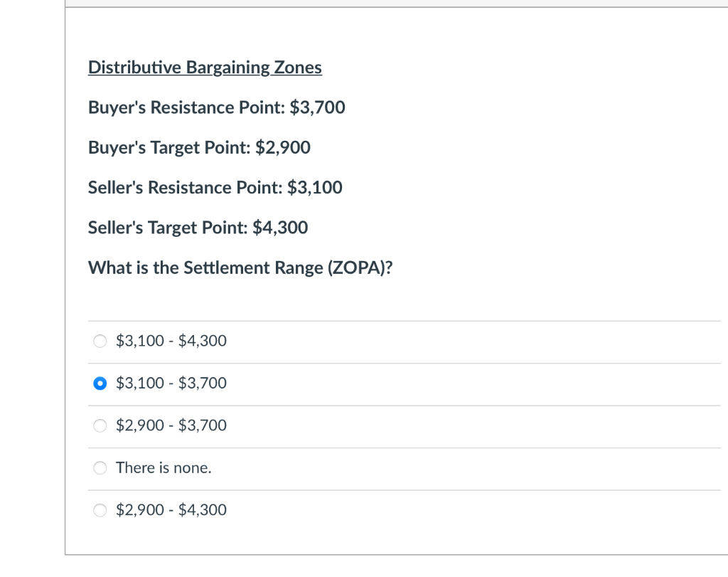The width and height of the screenshot is (728, 577).
Task: Click the "Buyer's Target Point: $2,900" text
Action: (199, 147)
